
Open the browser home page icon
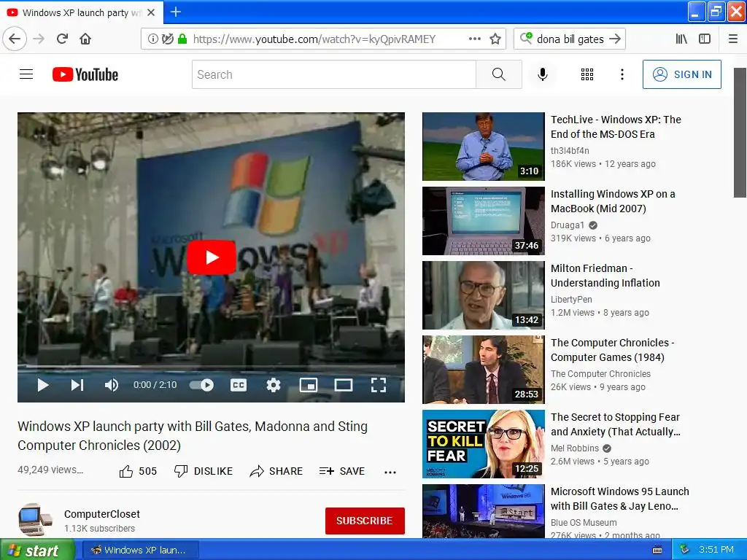click(x=85, y=39)
